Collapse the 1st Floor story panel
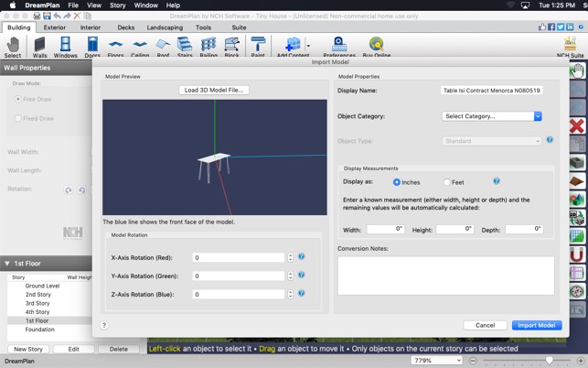The width and height of the screenshot is (588, 368). (7, 264)
